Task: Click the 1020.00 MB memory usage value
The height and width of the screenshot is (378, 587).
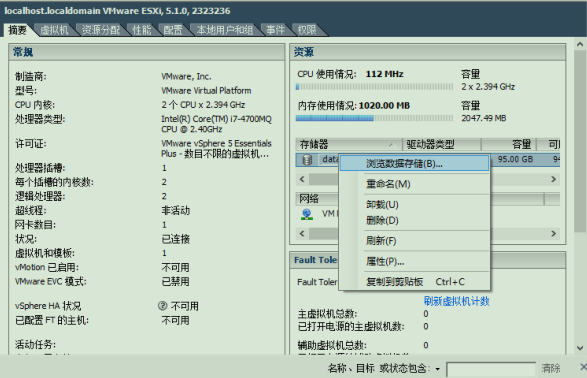Action: coord(384,106)
